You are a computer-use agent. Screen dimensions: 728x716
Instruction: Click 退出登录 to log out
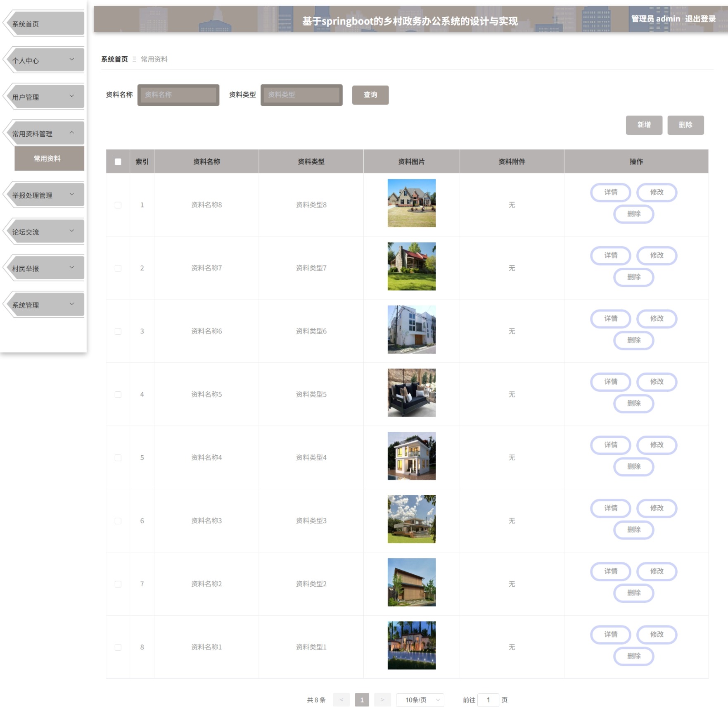[700, 19]
